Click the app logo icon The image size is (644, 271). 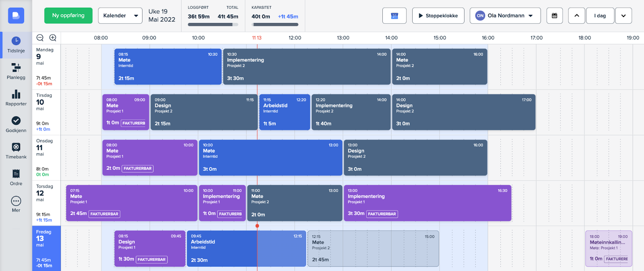16,16
